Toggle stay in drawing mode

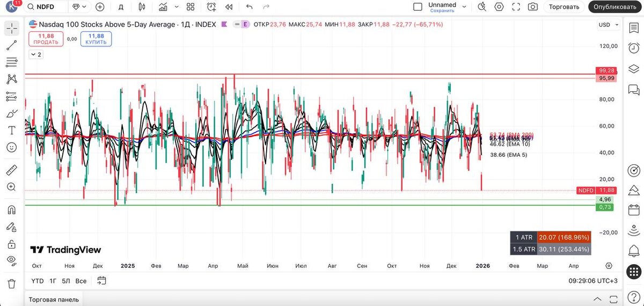11,227
